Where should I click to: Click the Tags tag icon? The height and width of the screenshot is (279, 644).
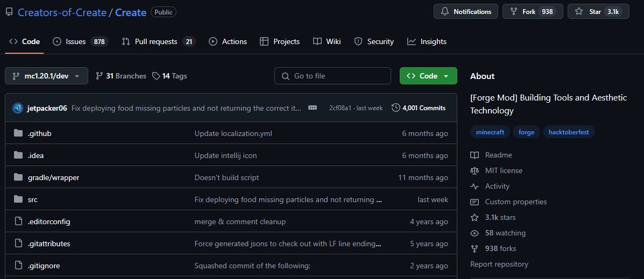[x=156, y=76]
